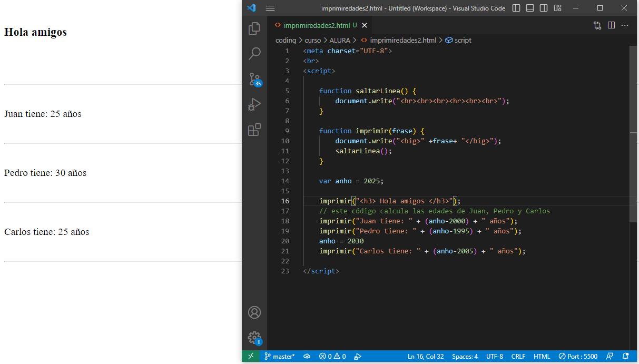639x364 pixels.
Task: Toggle the Secondary Side Bar layout button
Action: pyautogui.click(x=544, y=8)
